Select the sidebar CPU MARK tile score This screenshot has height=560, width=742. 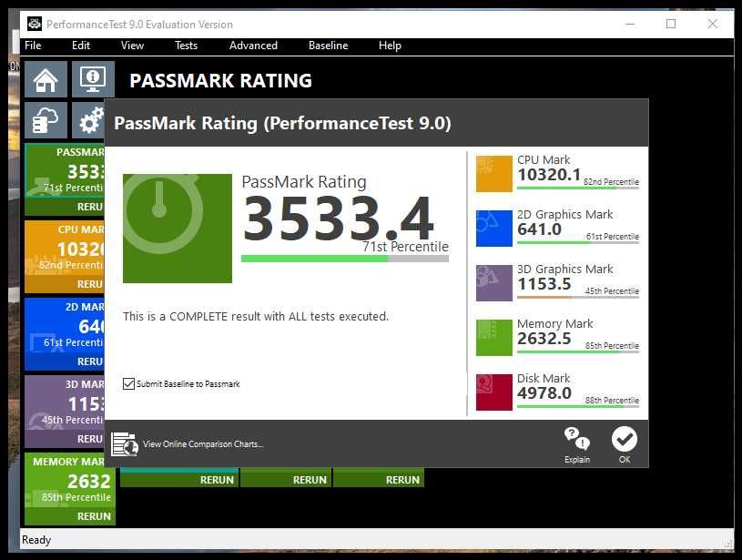(x=81, y=249)
